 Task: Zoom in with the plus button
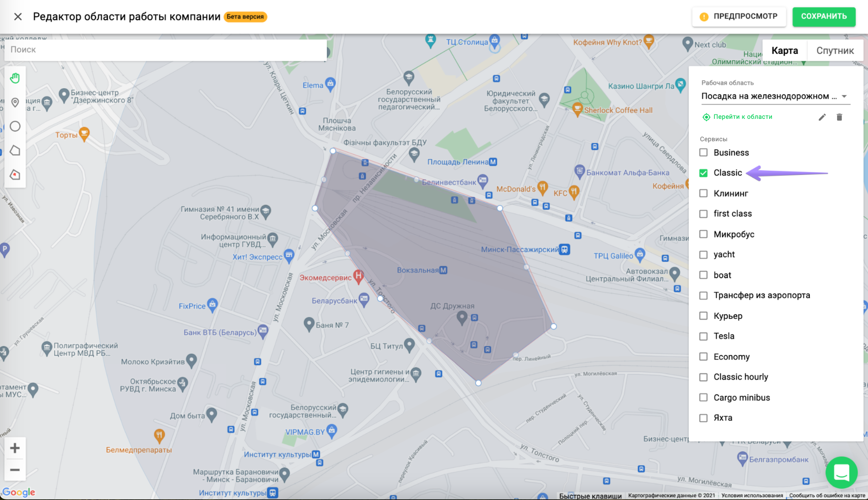tap(15, 448)
